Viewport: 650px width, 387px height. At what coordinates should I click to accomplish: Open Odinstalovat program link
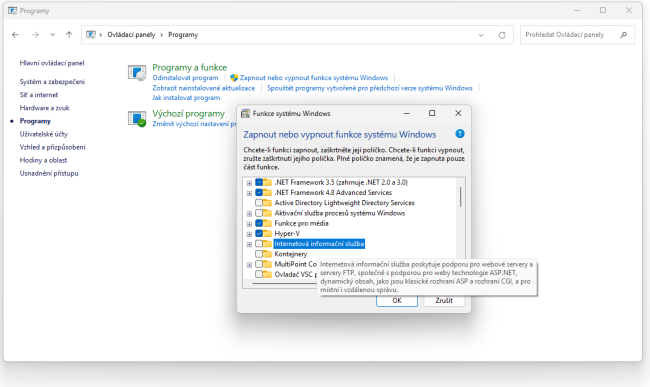click(x=185, y=77)
